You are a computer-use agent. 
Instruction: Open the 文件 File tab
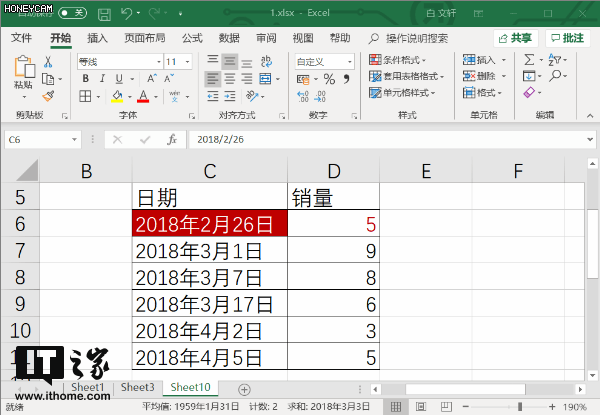click(21, 38)
